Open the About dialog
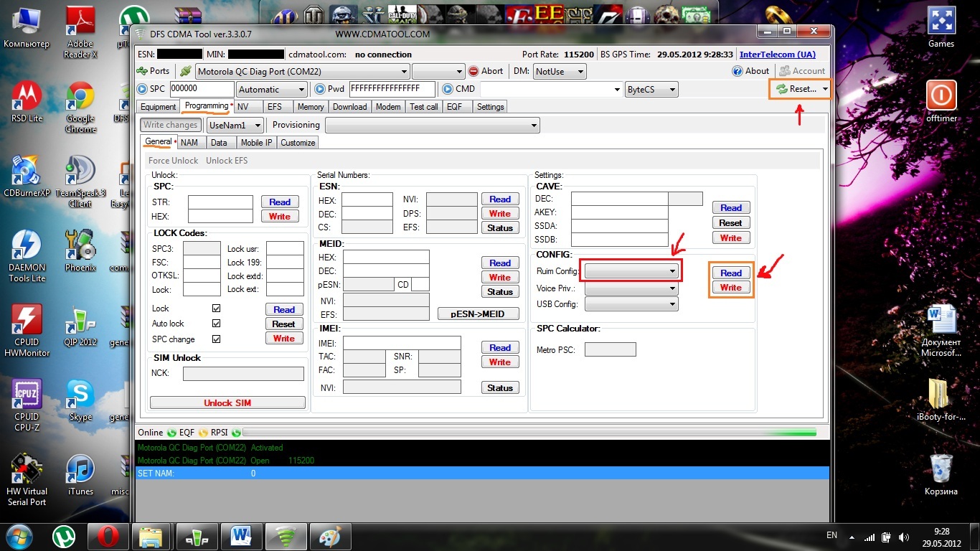Image resolution: width=980 pixels, height=551 pixels. point(750,71)
